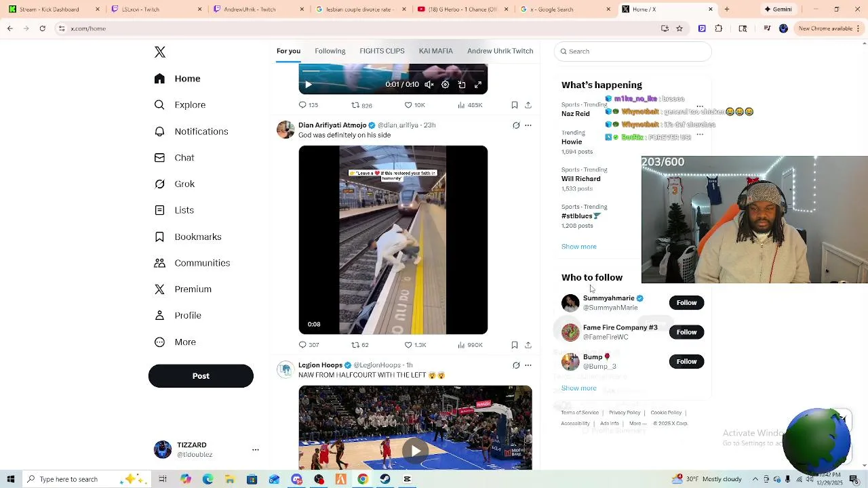Open Profile from the sidebar
The image size is (868, 488).
[x=178, y=316]
